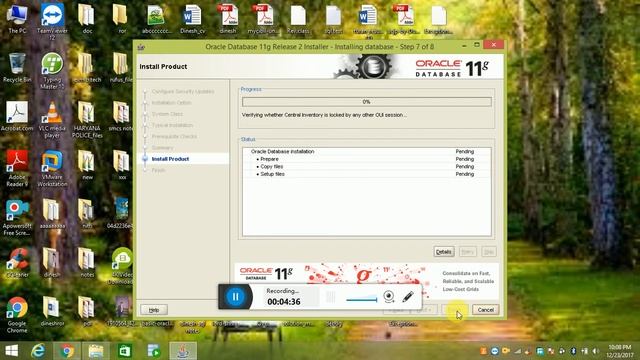Select the Finish step in sidebar
Screen dimensions: 640x360
[x=158, y=170]
